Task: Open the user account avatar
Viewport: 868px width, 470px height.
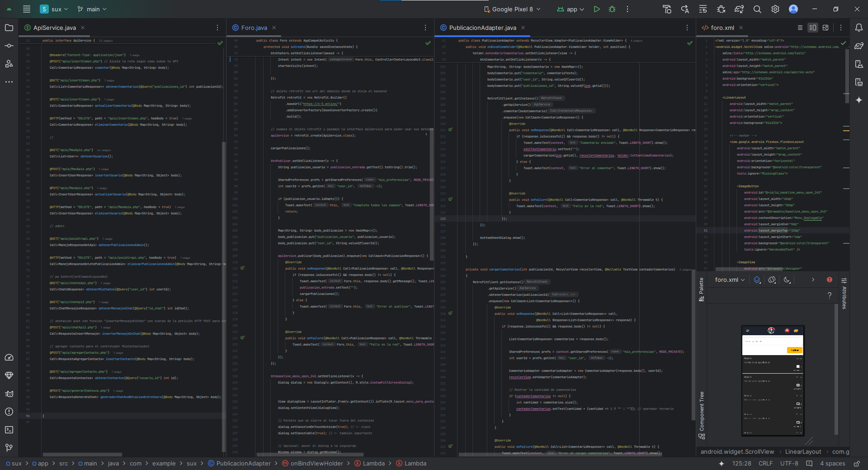Action: tap(793, 9)
